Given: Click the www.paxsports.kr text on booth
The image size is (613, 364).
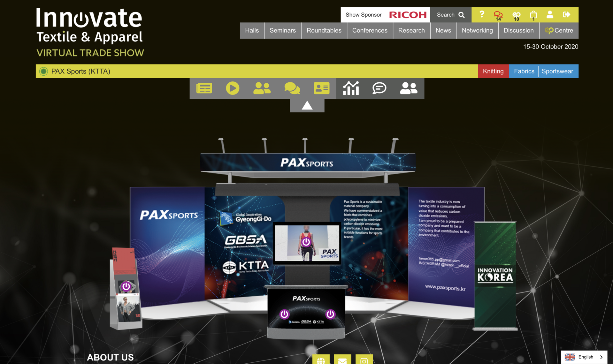Looking at the screenshot, I should tap(445, 288).
